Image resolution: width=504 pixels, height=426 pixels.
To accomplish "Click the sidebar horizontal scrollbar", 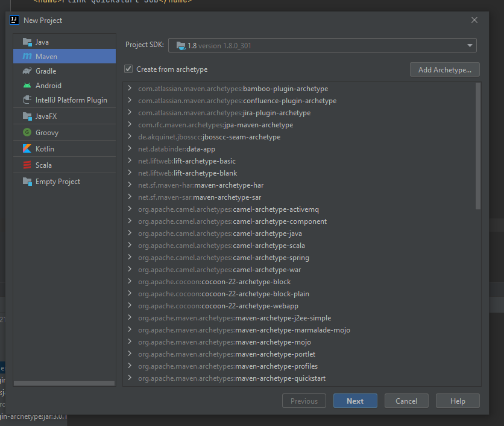I will (x=65, y=383).
